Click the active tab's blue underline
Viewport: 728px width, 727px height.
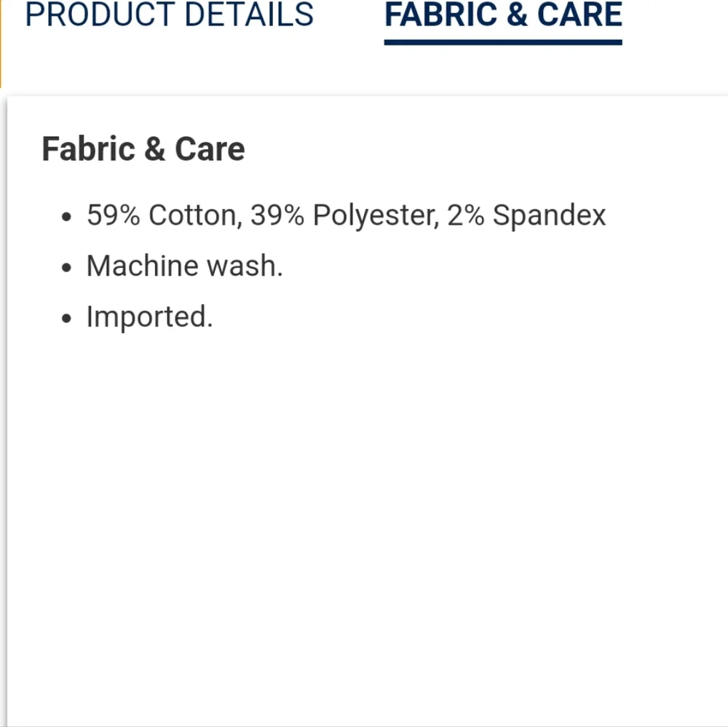pos(503,42)
